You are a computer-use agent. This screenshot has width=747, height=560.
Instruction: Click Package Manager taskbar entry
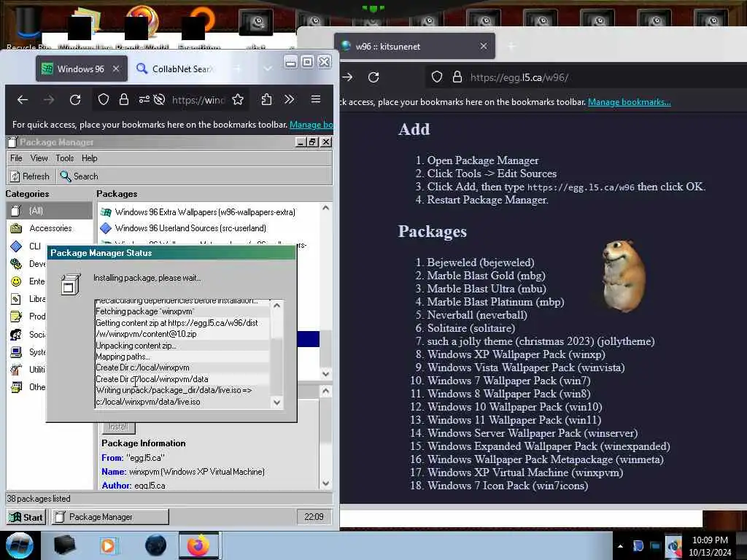110,517
